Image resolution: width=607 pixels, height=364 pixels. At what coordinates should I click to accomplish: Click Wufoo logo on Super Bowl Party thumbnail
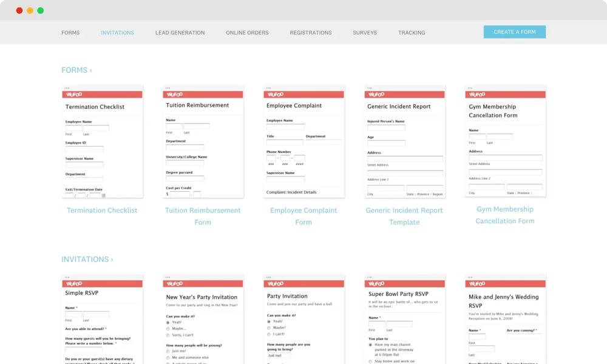pos(376,283)
